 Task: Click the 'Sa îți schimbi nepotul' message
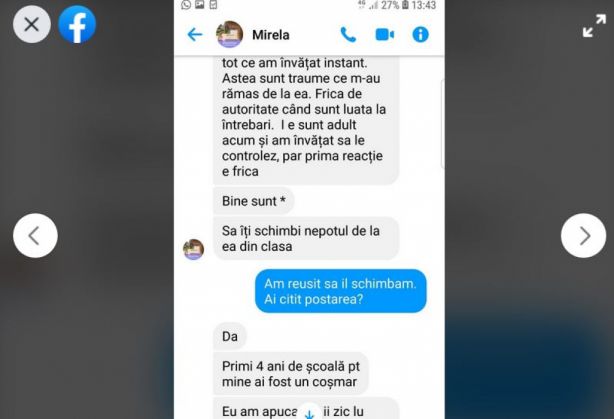click(306, 238)
